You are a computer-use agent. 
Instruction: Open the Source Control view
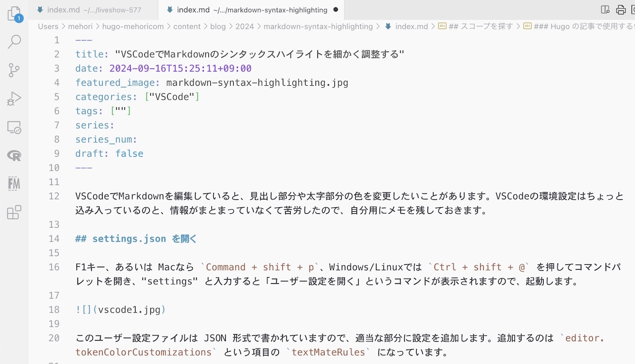(14, 70)
